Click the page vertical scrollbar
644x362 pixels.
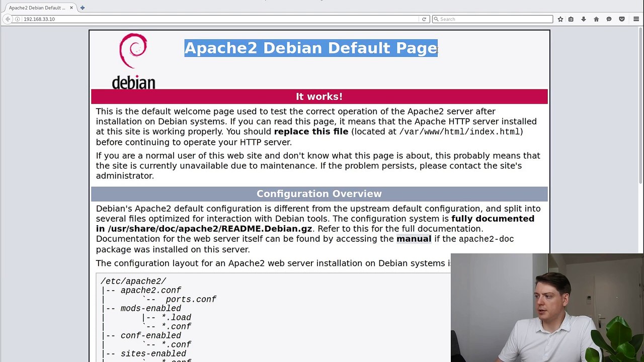(x=640, y=106)
